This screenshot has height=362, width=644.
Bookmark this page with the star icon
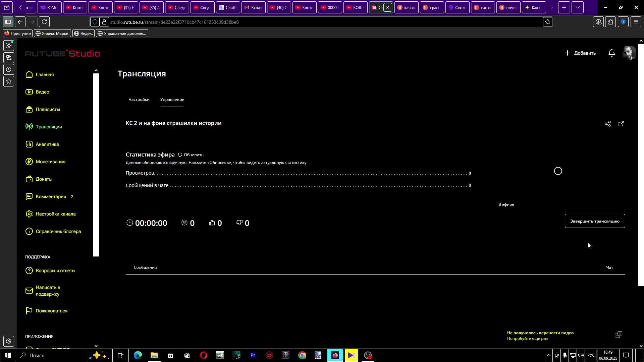tap(548, 22)
